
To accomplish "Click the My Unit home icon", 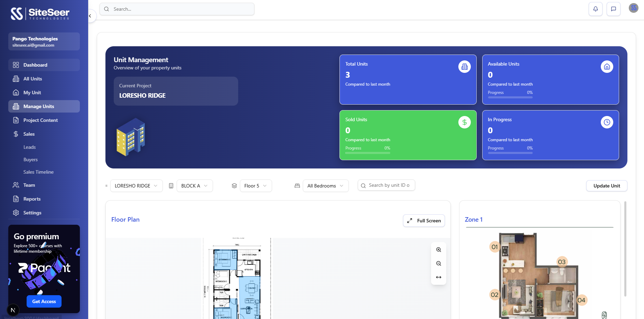I will pos(16,92).
